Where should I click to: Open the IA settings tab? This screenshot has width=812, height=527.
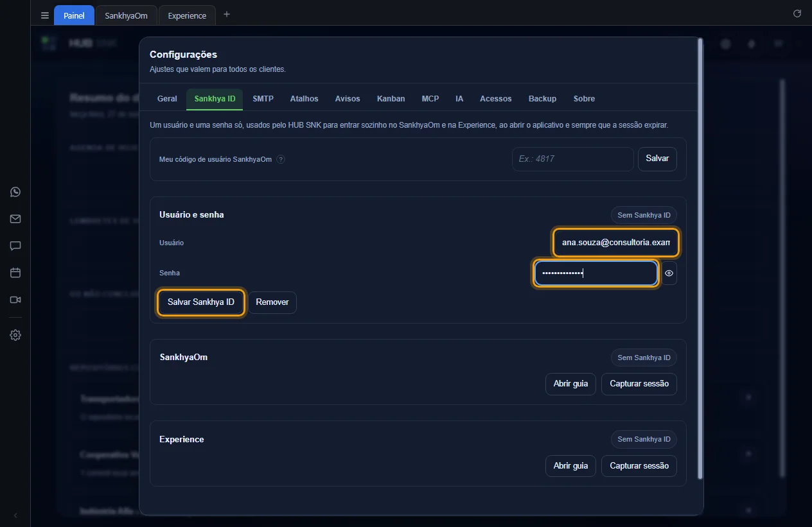459,99
